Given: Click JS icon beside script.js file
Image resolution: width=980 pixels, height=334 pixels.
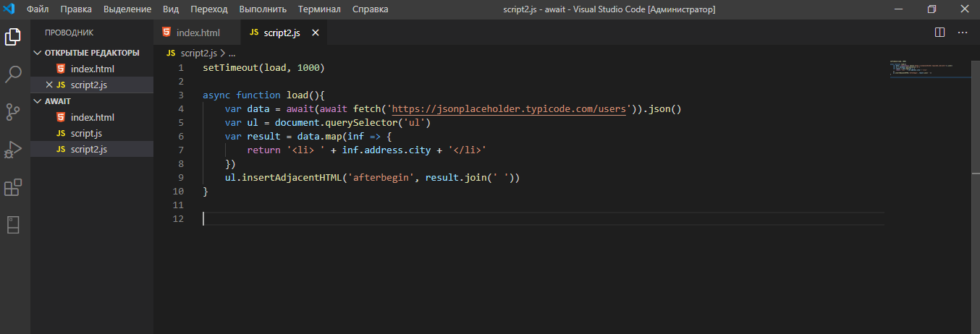Looking at the screenshot, I should [x=61, y=133].
